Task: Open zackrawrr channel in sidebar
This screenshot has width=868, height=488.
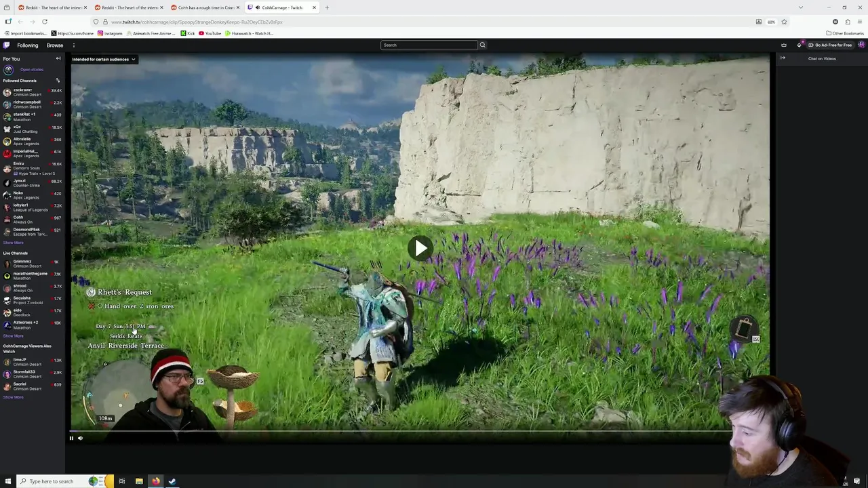Action: click(33, 92)
